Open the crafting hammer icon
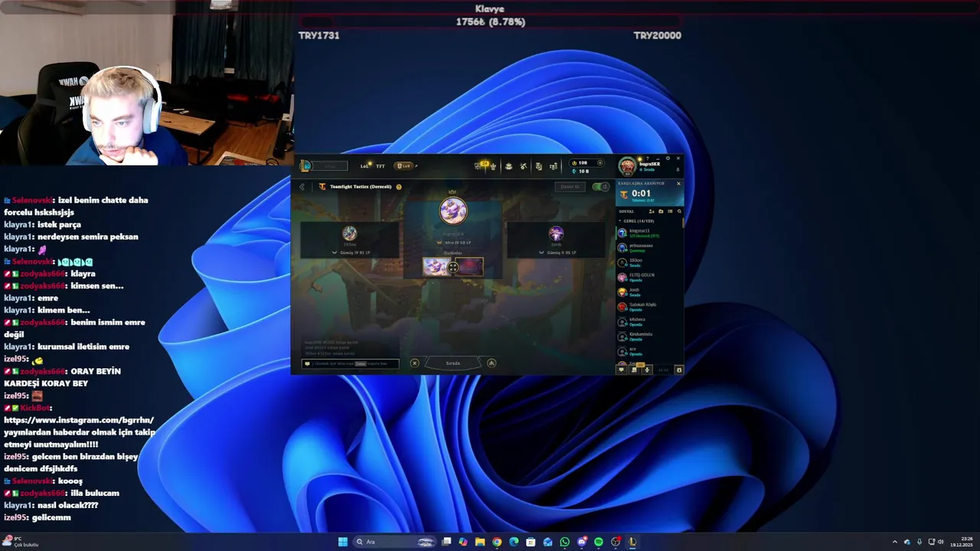 524,166
